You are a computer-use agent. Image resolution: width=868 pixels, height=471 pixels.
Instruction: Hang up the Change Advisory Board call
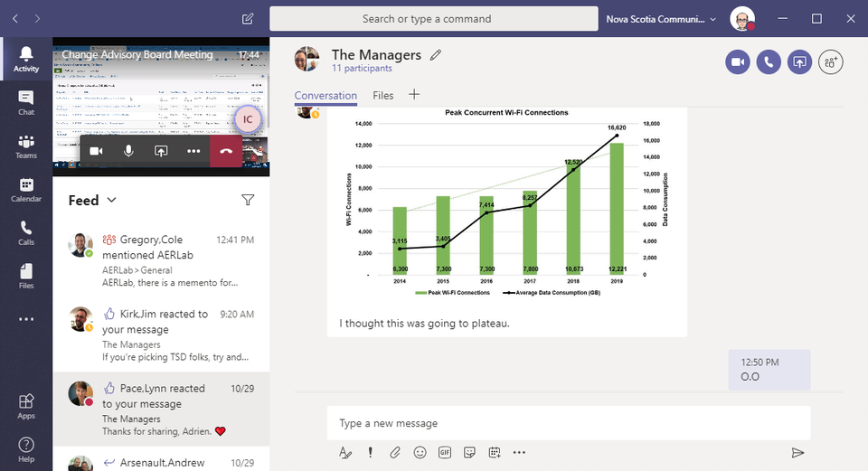point(226,151)
